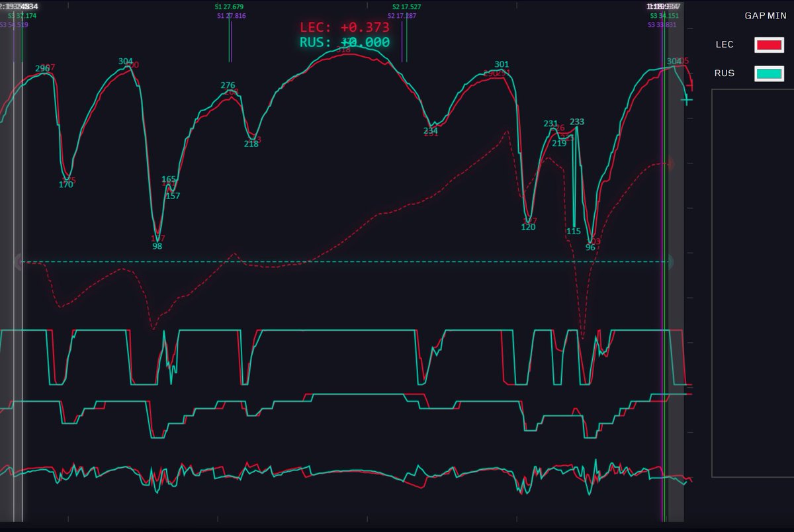Click the 218 speed label
Screen dimensions: 794x532
[x=251, y=144]
